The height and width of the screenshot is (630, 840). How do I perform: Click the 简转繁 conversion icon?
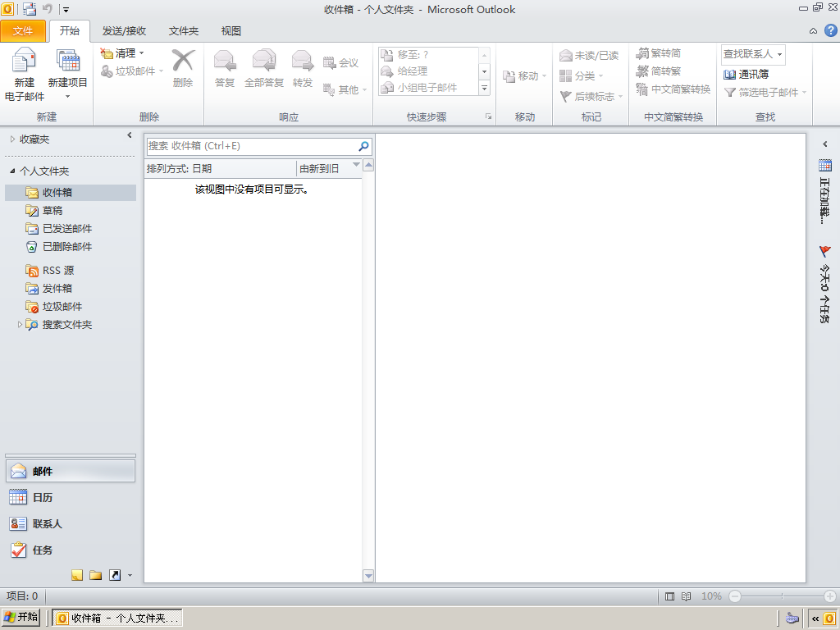[642, 71]
